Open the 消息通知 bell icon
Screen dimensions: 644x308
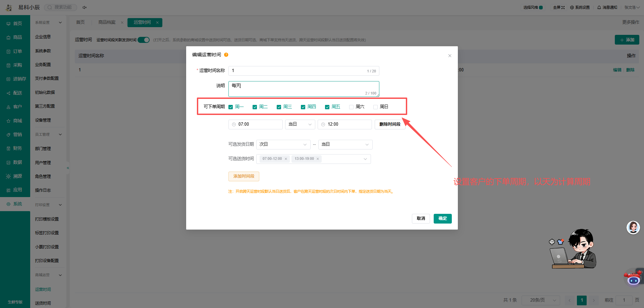pyautogui.click(x=599, y=7)
